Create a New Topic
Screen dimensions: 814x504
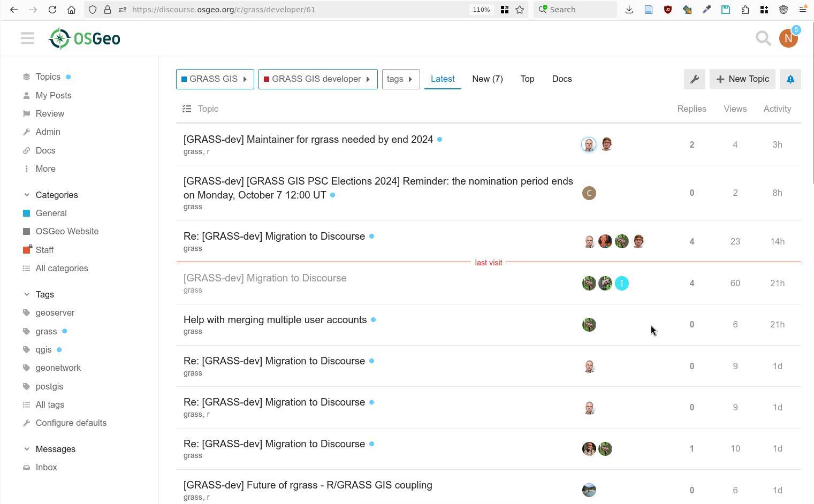coord(742,79)
